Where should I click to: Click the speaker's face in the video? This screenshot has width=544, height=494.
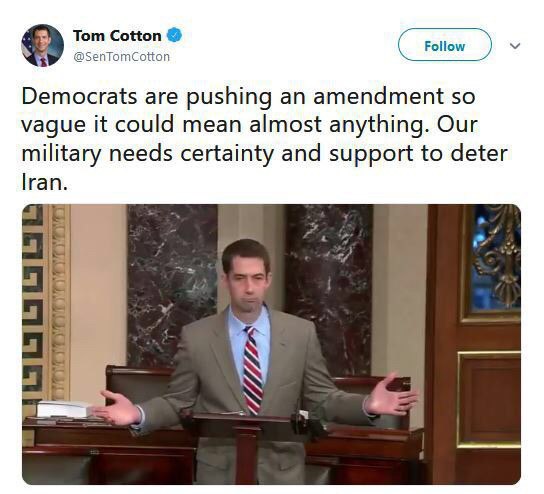click(x=247, y=278)
